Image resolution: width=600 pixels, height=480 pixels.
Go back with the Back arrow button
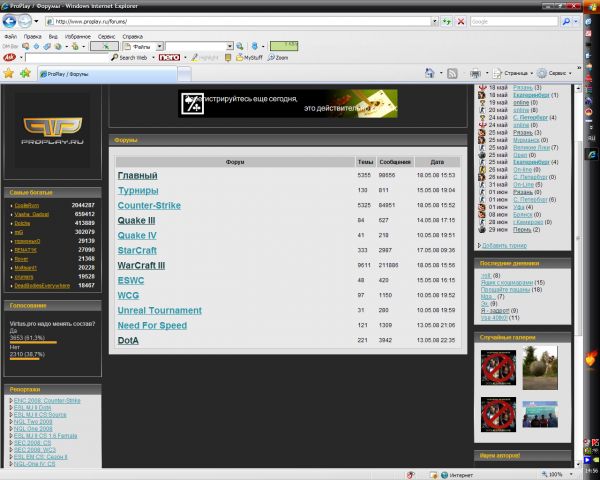[x=9, y=21]
